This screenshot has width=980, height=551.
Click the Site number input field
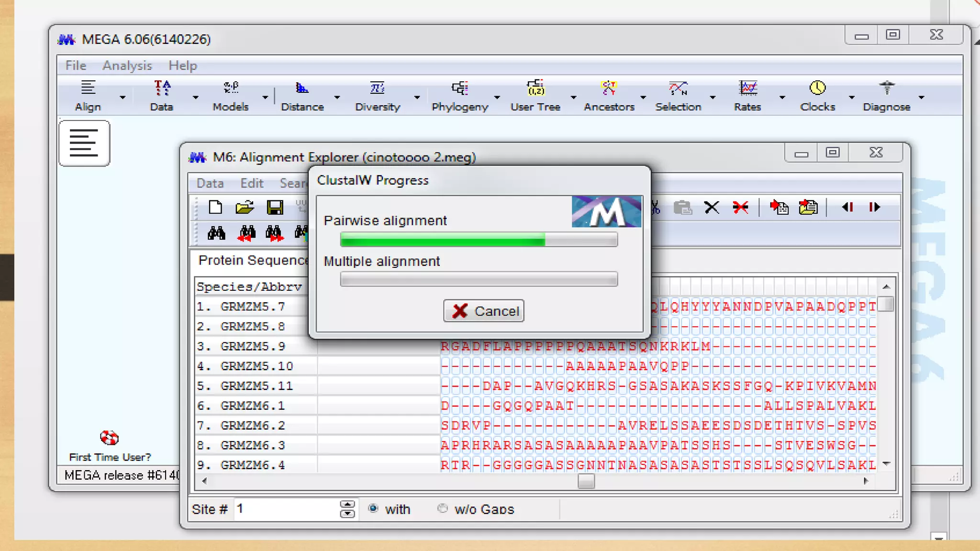[x=286, y=509]
